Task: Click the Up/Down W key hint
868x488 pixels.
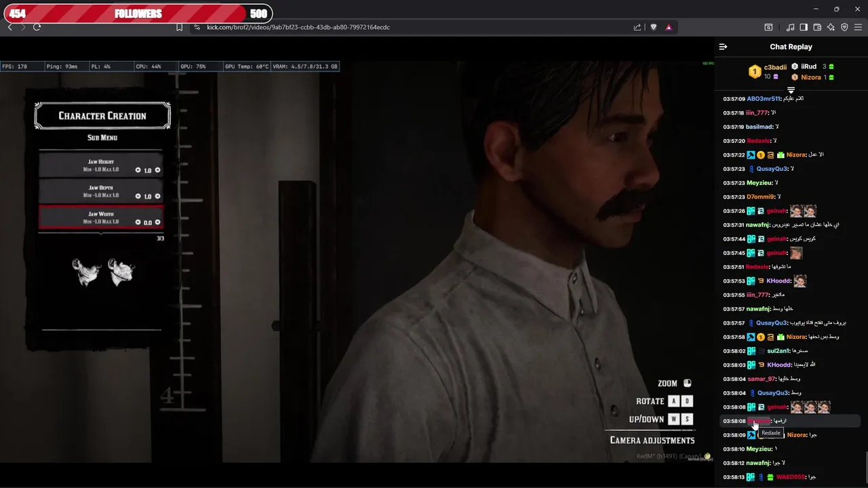Action: 673,419
